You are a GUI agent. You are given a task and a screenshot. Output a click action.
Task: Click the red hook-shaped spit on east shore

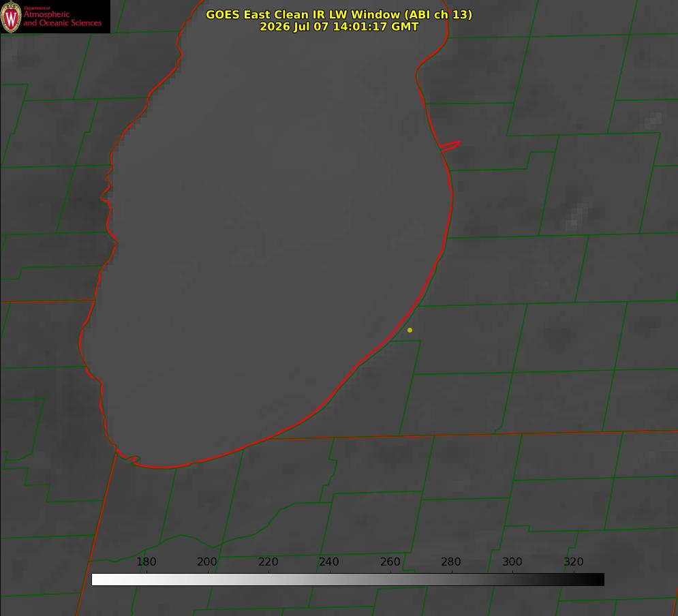point(450,146)
